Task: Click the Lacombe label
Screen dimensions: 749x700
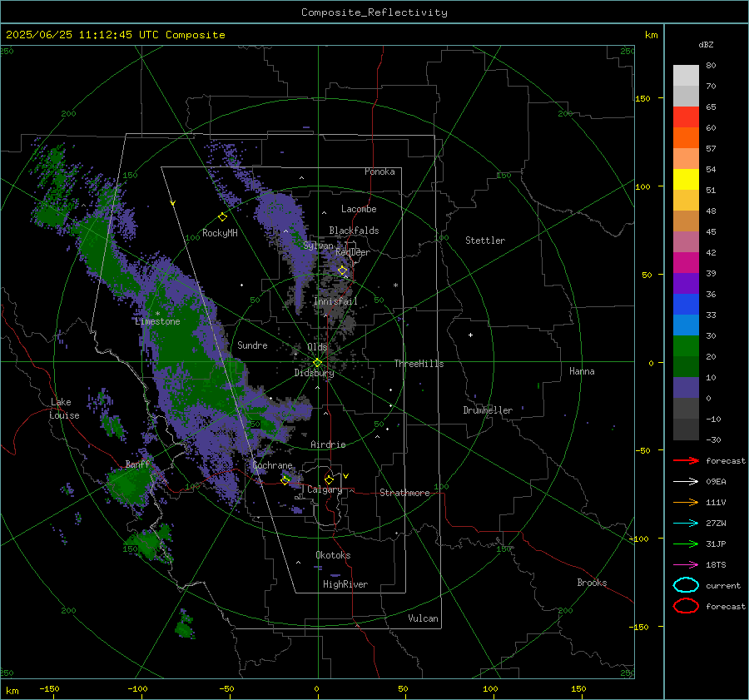Action: (359, 209)
